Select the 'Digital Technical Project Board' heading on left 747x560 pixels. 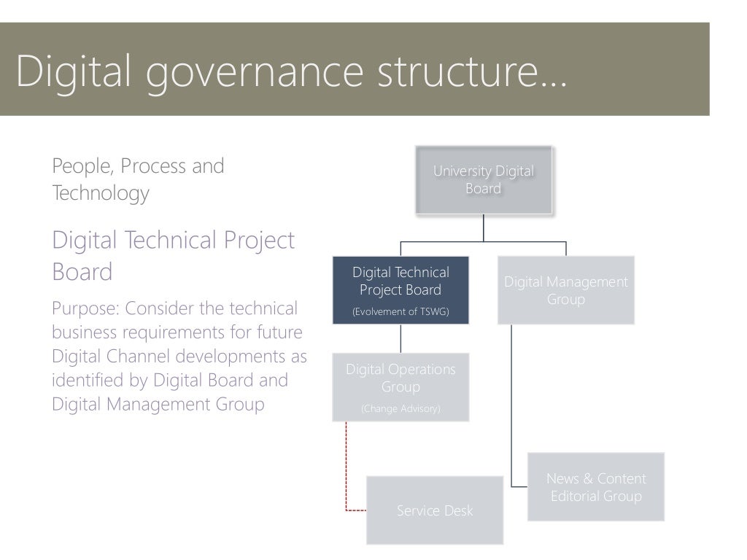pos(174,256)
